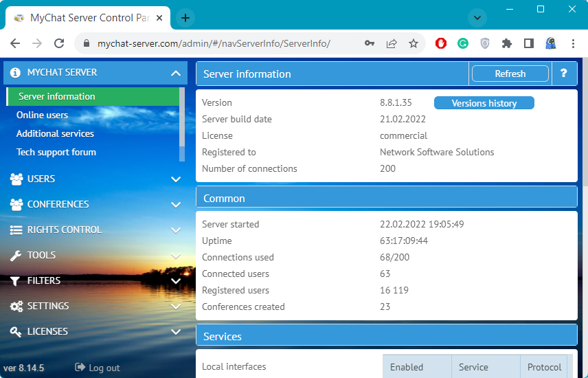Click the ver 8.14.5 label
Screen dimensions: 588x378
coord(23,368)
